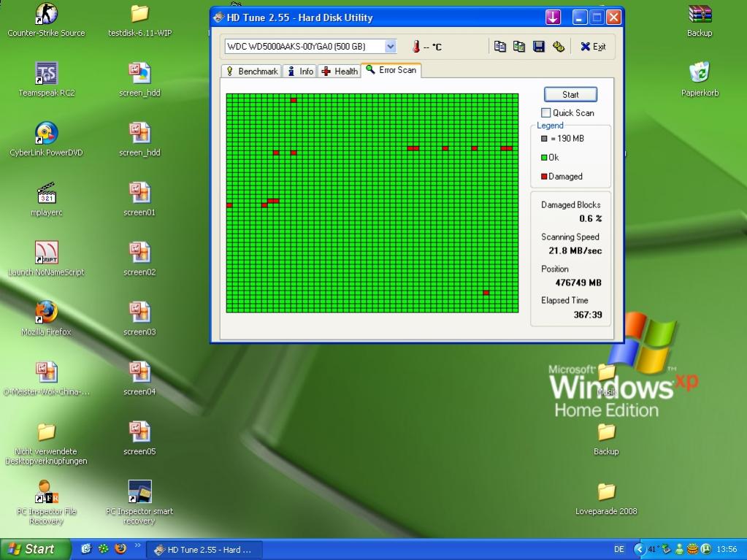747x560 pixels.
Task: Select Launch NoNameScript shortcut
Action: pos(46,259)
